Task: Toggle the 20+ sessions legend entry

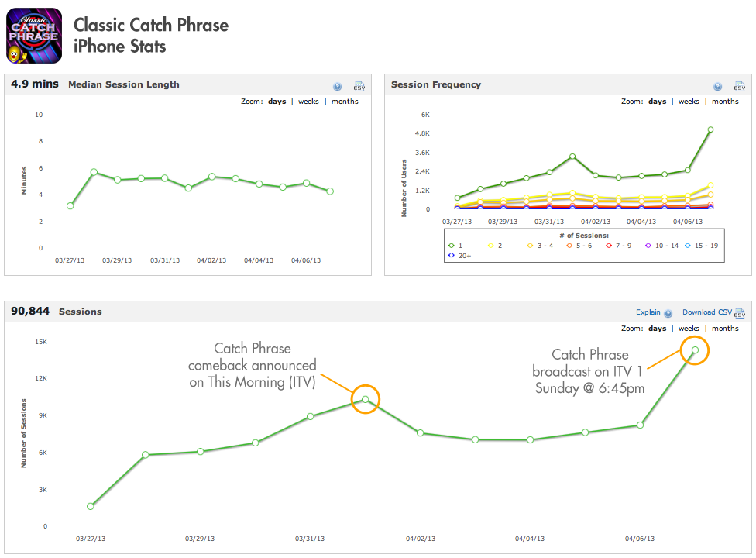Action: (459, 255)
